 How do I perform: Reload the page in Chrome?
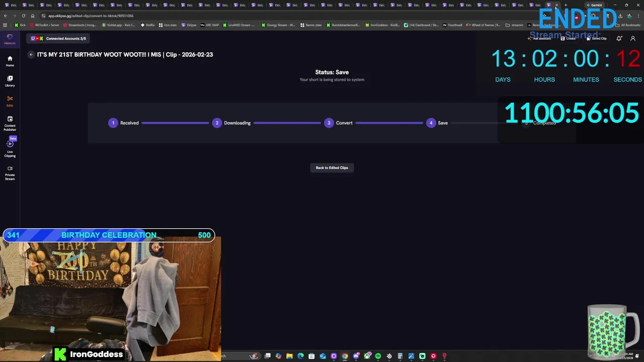[23, 16]
